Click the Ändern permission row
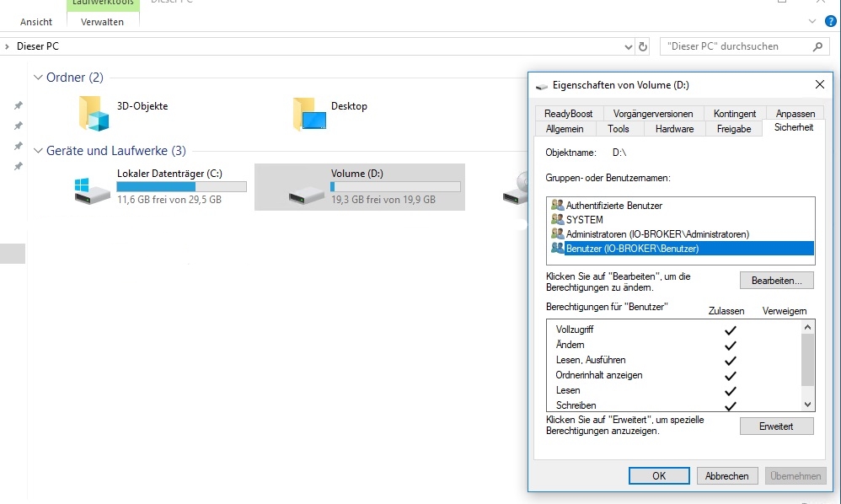Screen dimensions: 841x504 click(x=674, y=345)
